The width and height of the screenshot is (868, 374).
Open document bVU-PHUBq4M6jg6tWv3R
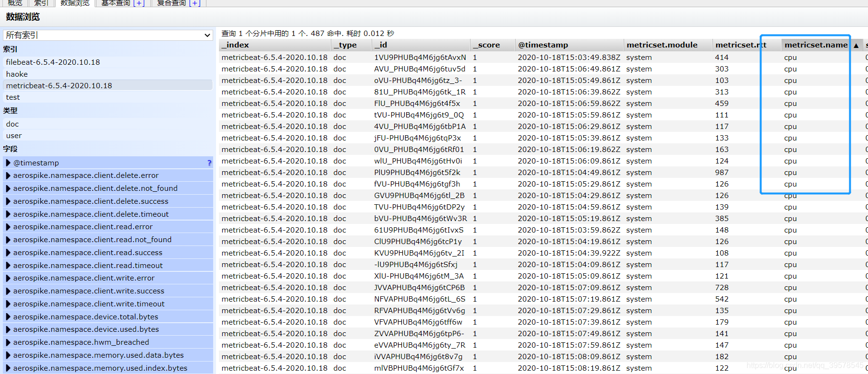(x=421, y=218)
